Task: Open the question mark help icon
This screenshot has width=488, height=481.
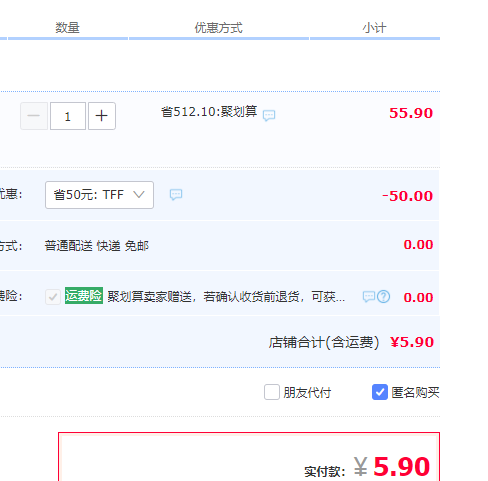Action: [x=384, y=296]
